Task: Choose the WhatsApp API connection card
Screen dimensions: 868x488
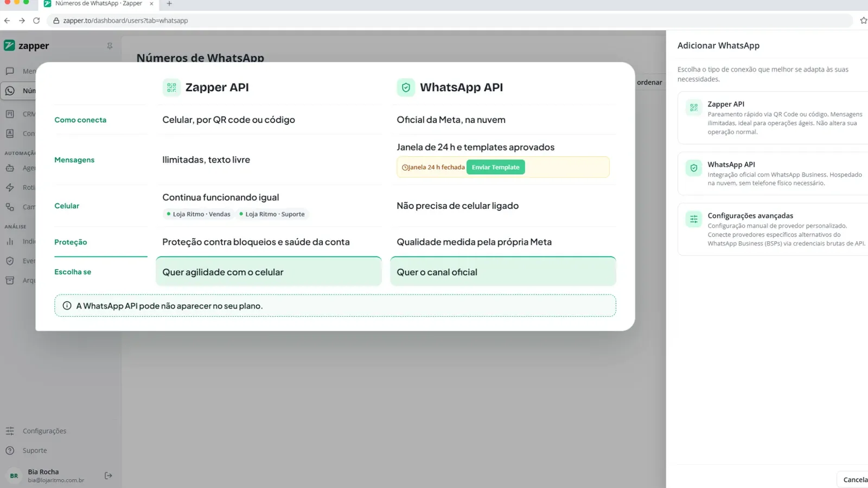Action: click(773, 174)
